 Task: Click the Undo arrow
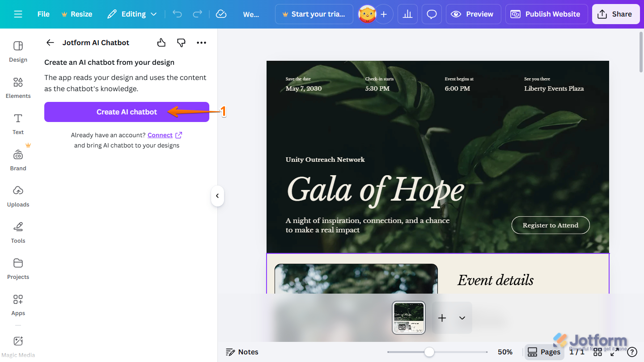[177, 14]
